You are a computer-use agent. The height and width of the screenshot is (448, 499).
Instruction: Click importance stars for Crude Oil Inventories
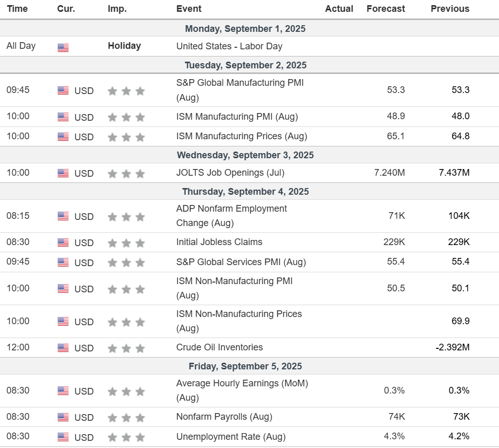coord(126,348)
